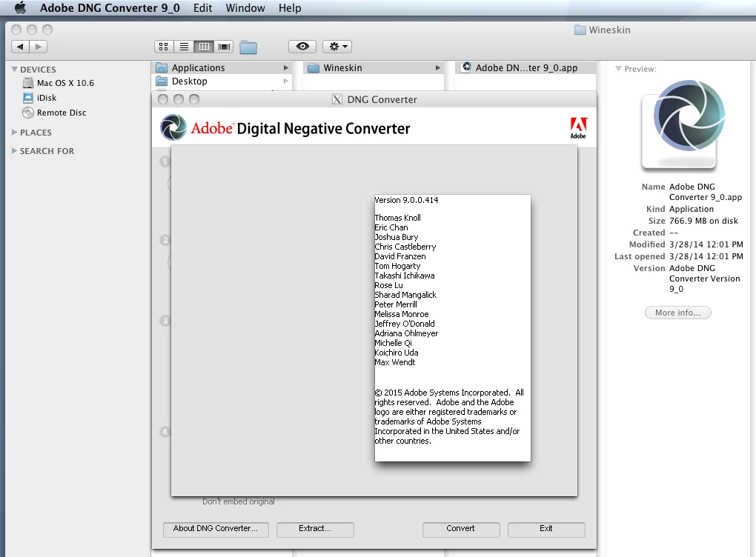Click the Version 9.0.0.414 text
The image size is (756, 557).
[406, 200]
